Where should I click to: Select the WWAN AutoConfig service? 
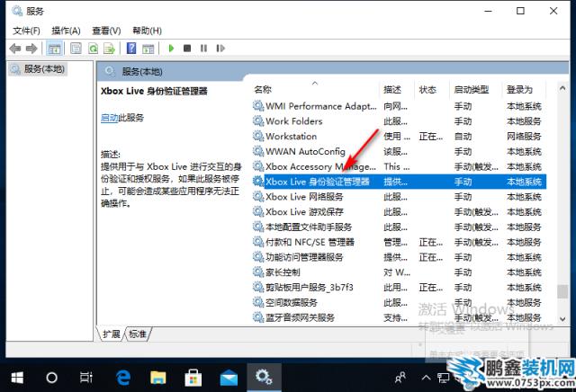tap(400, 151)
